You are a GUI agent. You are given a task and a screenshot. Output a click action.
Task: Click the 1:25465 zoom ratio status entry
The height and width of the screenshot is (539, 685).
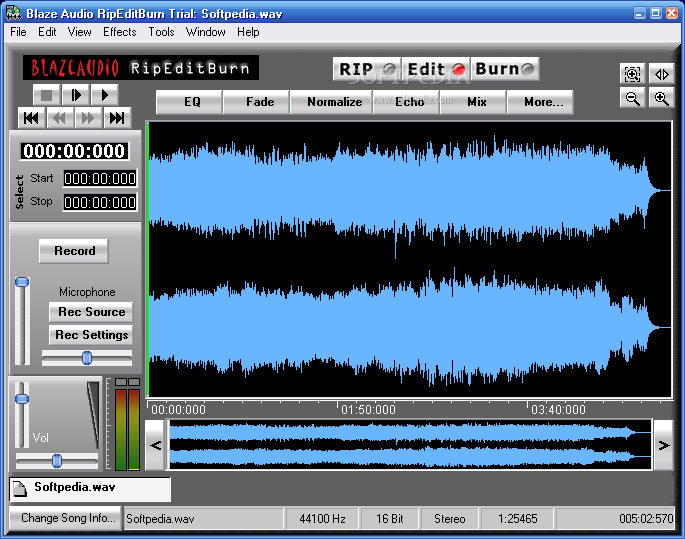point(517,519)
